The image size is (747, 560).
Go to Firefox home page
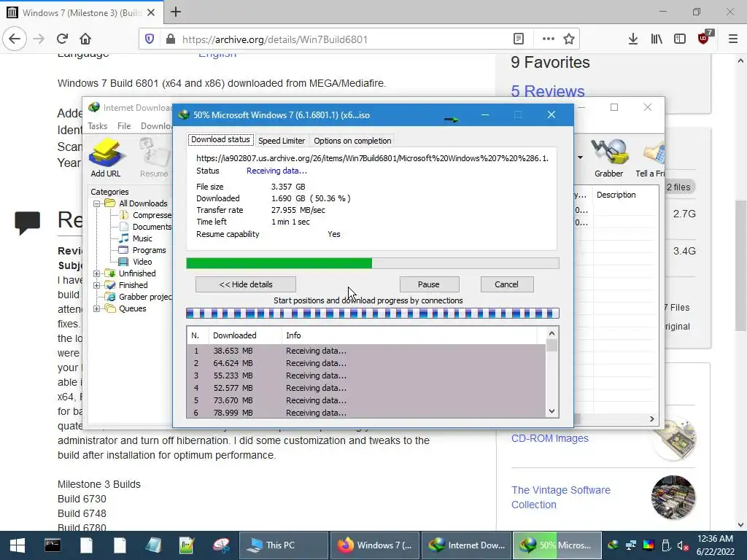point(85,39)
